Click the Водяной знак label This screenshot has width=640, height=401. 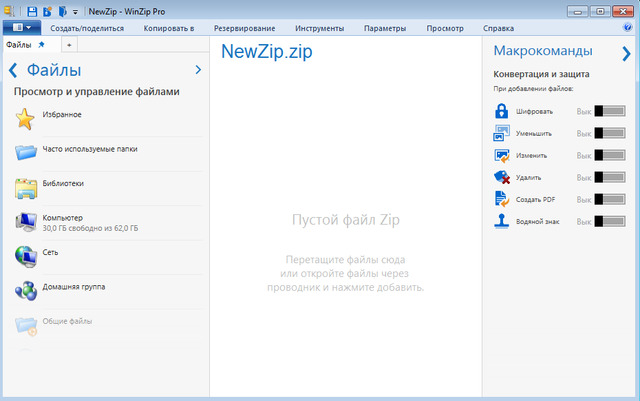pos(538,222)
